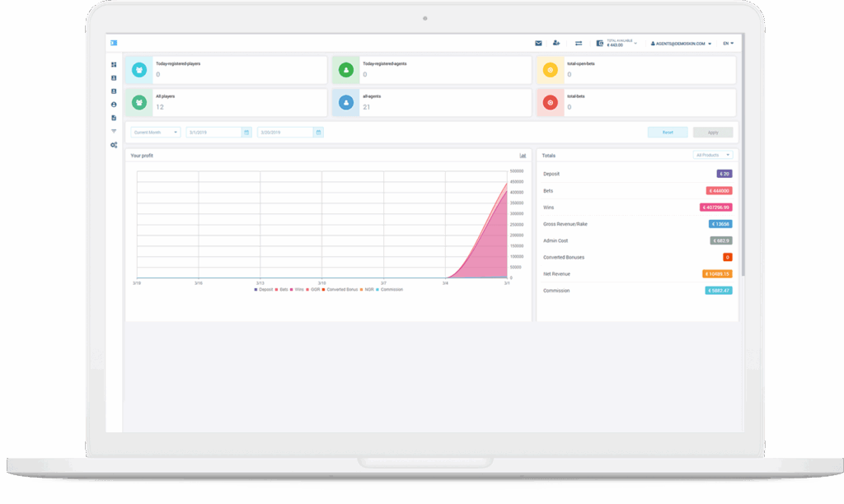Click the add user icon in header

coord(556,43)
